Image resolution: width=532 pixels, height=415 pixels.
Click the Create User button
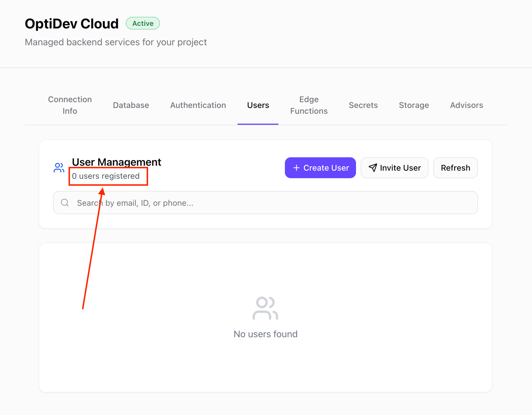[x=320, y=168]
